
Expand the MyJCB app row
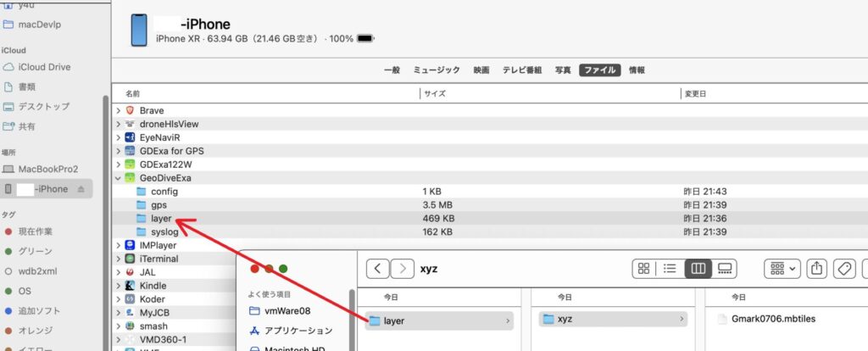[118, 313]
